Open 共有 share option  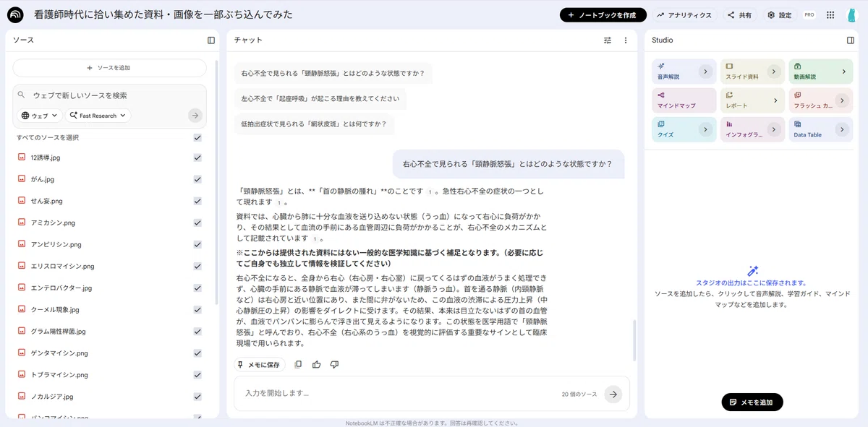point(739,15)
